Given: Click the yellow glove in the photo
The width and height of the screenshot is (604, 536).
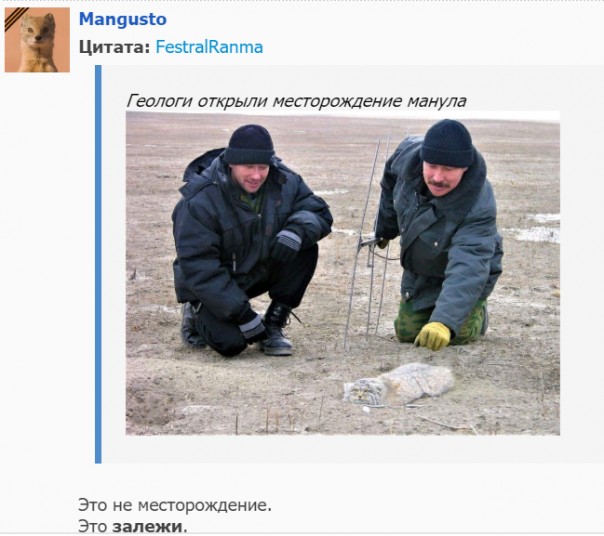Looking at the screenshot, I should pyautogui.click(x=433, y=336).
